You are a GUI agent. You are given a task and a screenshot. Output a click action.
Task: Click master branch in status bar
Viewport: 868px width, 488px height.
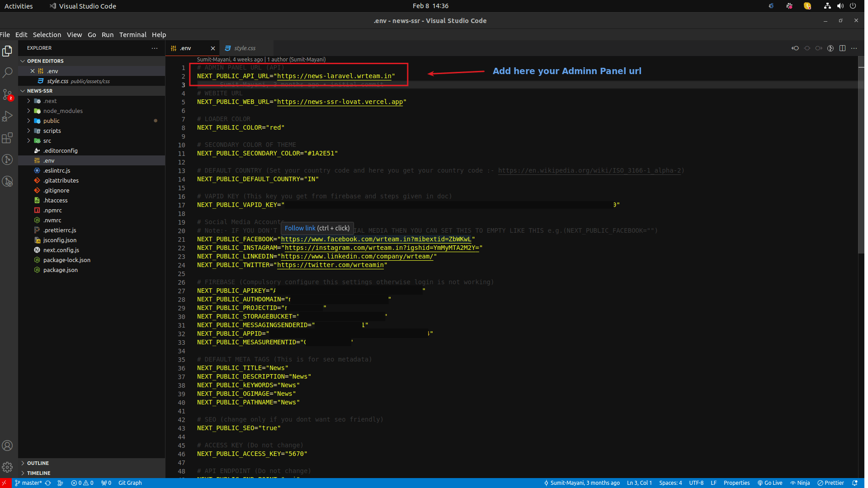click(31, 483)
